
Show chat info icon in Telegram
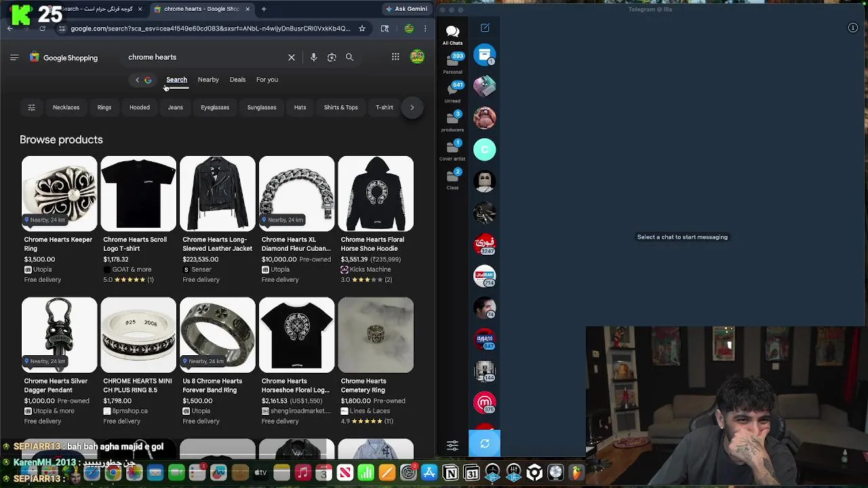(853, 28)
